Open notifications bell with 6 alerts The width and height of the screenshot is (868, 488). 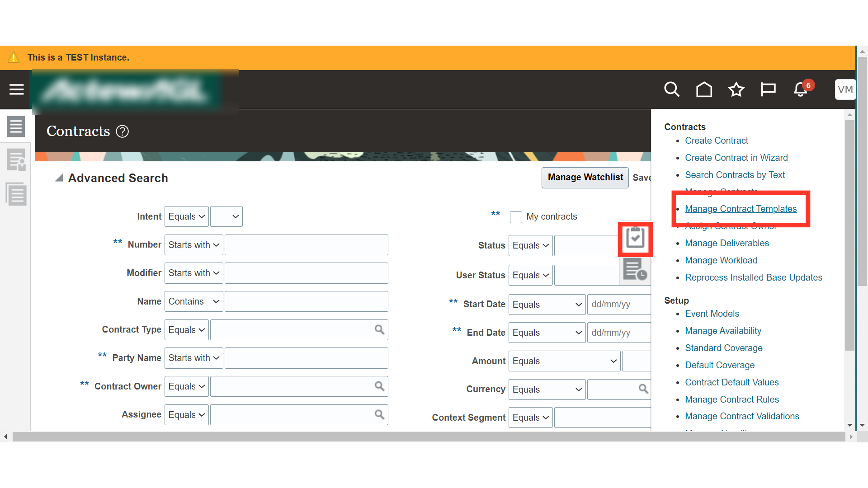(x=801, y=89)
